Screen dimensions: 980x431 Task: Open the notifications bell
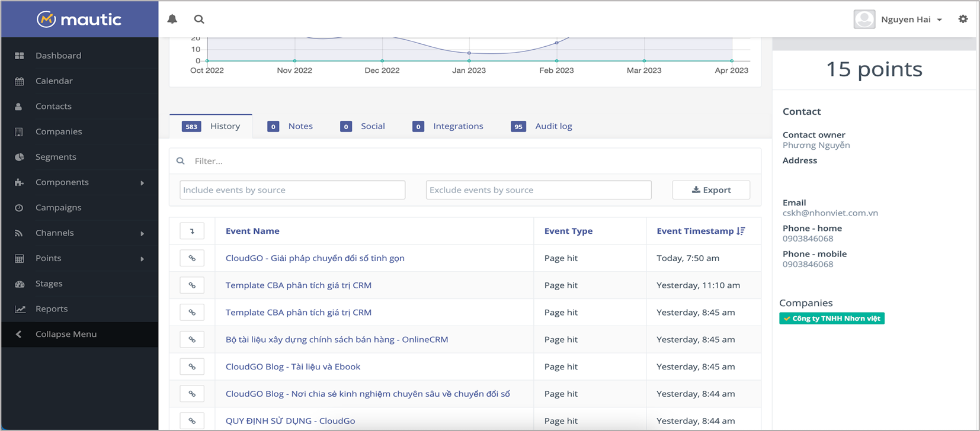pos(172,19)
